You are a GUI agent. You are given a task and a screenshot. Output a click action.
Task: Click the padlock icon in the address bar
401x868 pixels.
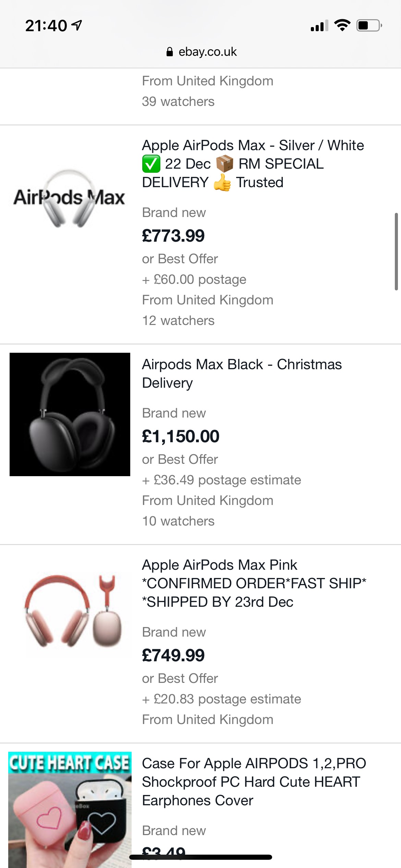(x=169, y=52)
